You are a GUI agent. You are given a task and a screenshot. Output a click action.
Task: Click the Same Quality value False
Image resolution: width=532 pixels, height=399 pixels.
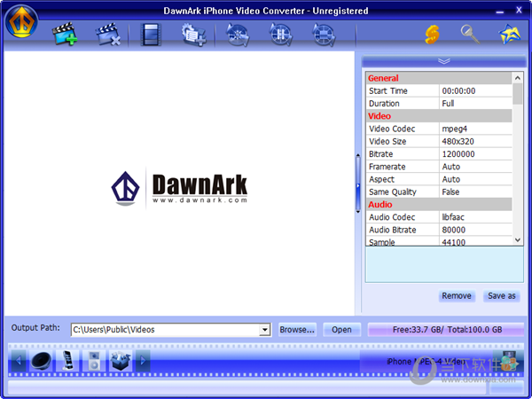click(x=475, y=192)
